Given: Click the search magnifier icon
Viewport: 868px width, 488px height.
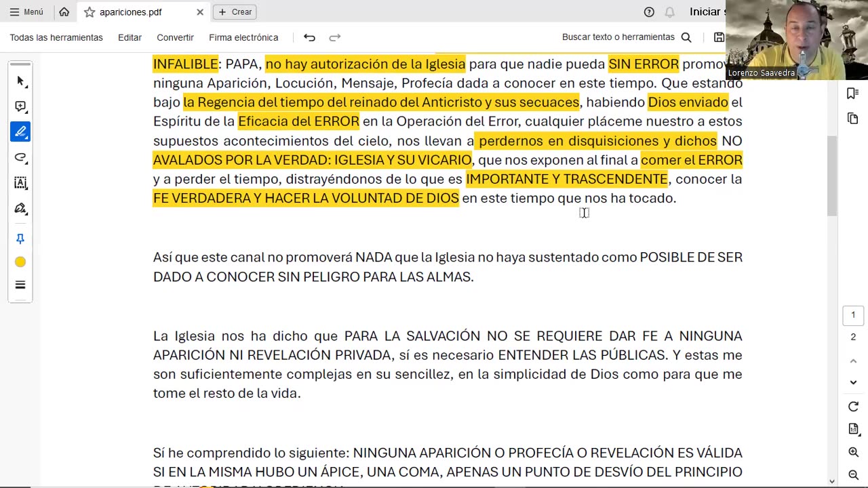Looking at the screenshot, I should pyautogui.click(x=686, y=37).
